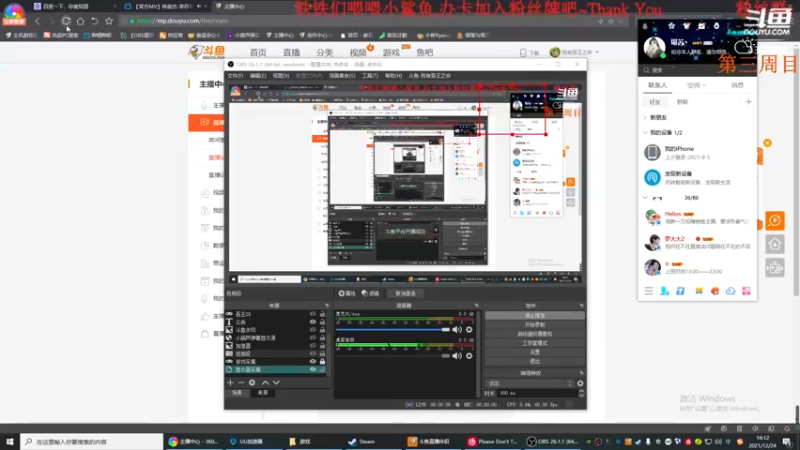Collapse the 36/86 friends group
The image size is (800, 450).
point(645,197)
